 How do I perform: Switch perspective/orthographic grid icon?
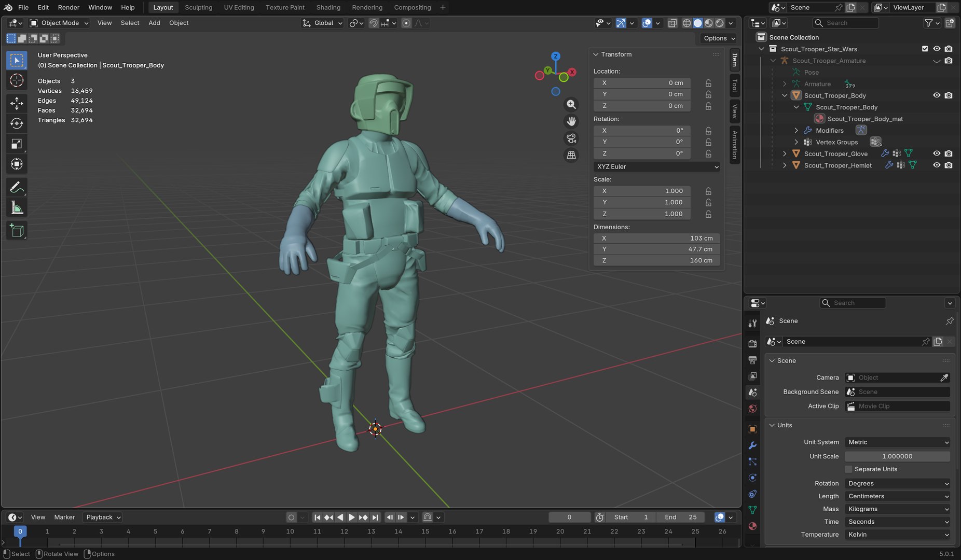pyautogui.click(x=571, y=155)
